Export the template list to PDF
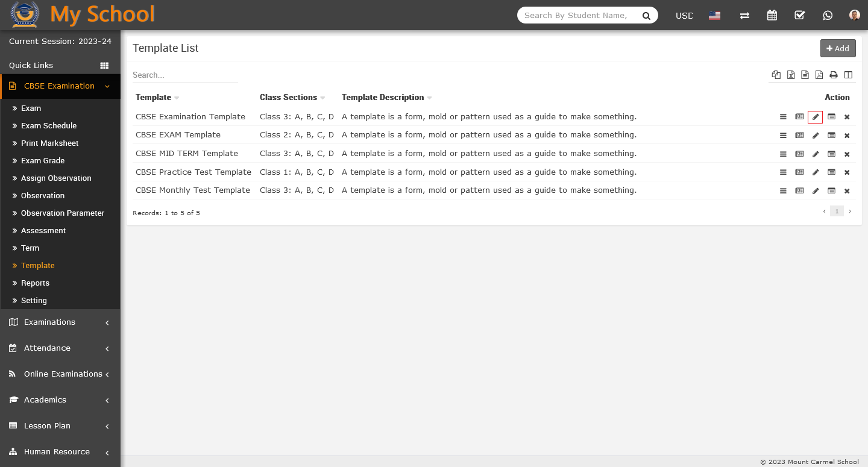 (x=819, y=75)
